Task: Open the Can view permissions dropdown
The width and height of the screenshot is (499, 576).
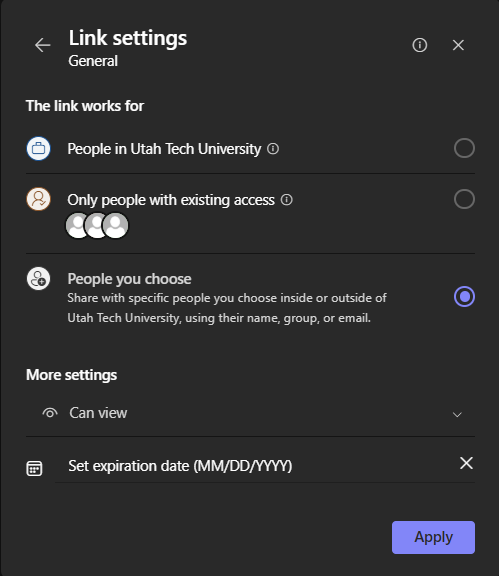Action: click(250, 413)
